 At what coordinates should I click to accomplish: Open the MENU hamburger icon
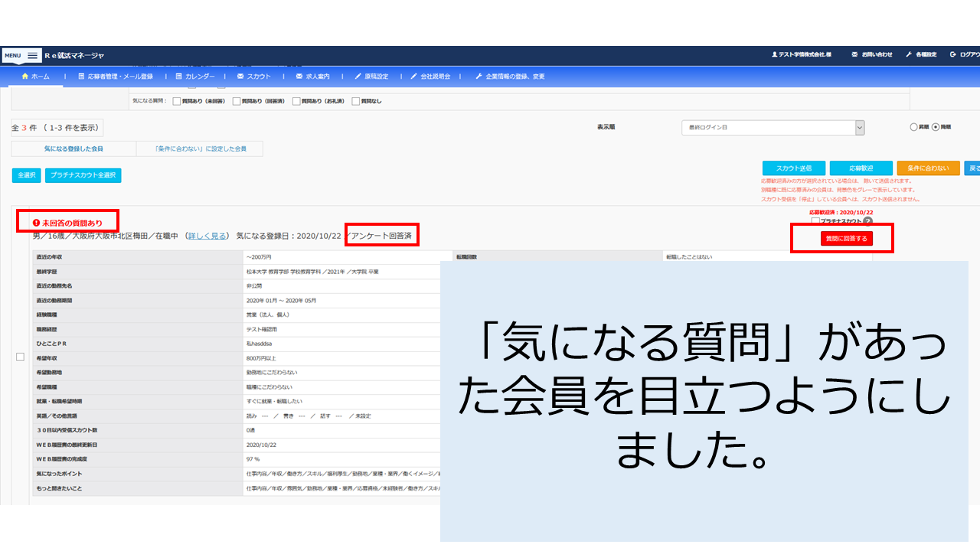(x=32, y=55)
